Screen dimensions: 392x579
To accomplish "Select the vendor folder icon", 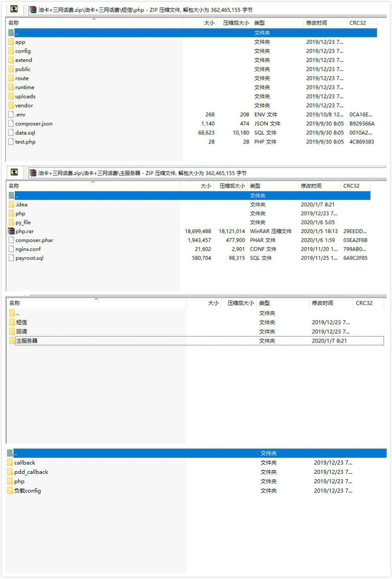I will click(11, 106).
